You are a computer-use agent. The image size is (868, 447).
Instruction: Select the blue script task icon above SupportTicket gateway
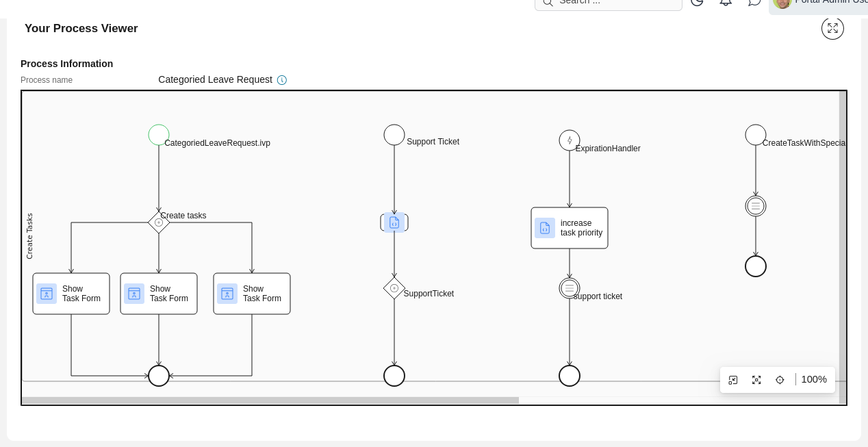pyautogui.click(x=394, y=222)
